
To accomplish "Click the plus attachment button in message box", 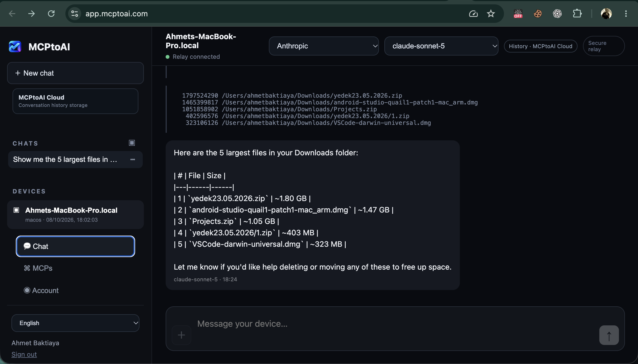I will click(181, 335).
